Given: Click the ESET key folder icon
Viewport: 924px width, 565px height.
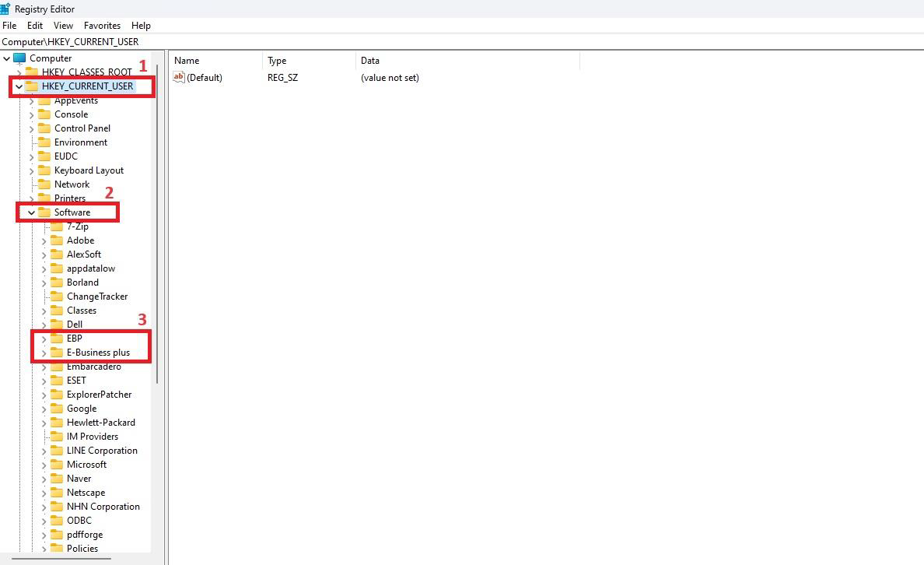Looking at the screenshot, I should 57,381.
